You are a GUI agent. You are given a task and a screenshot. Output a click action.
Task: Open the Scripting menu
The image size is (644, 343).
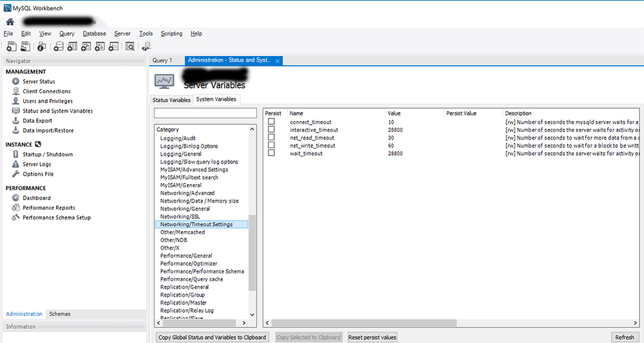coord(171,33)
